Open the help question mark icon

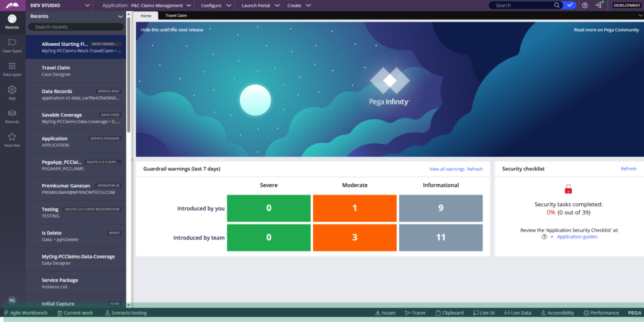[x=585, y=5]
